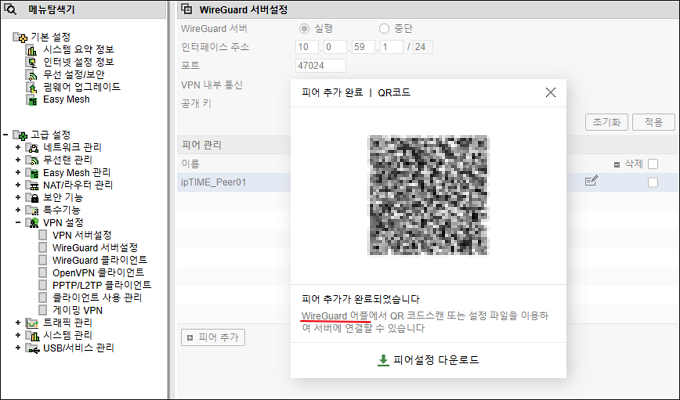The width and height of the screenshot is (680, 400).
Task: Open 게이밍 VPN menu item
Action: pyautogui.click(x=77, y=310)
